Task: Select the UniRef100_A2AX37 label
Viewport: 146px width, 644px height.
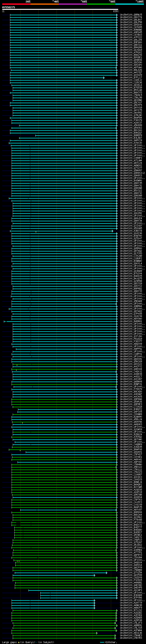Action: (131, 123)
